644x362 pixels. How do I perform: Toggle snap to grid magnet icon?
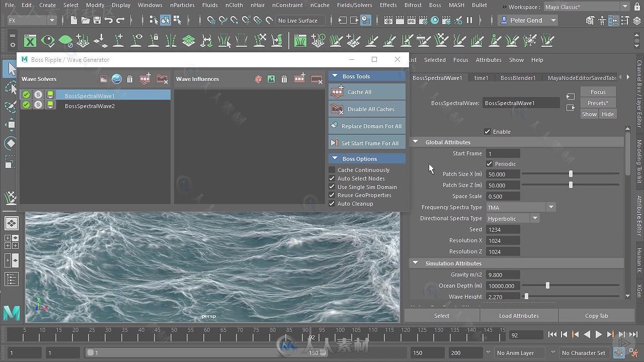[211, 21]
